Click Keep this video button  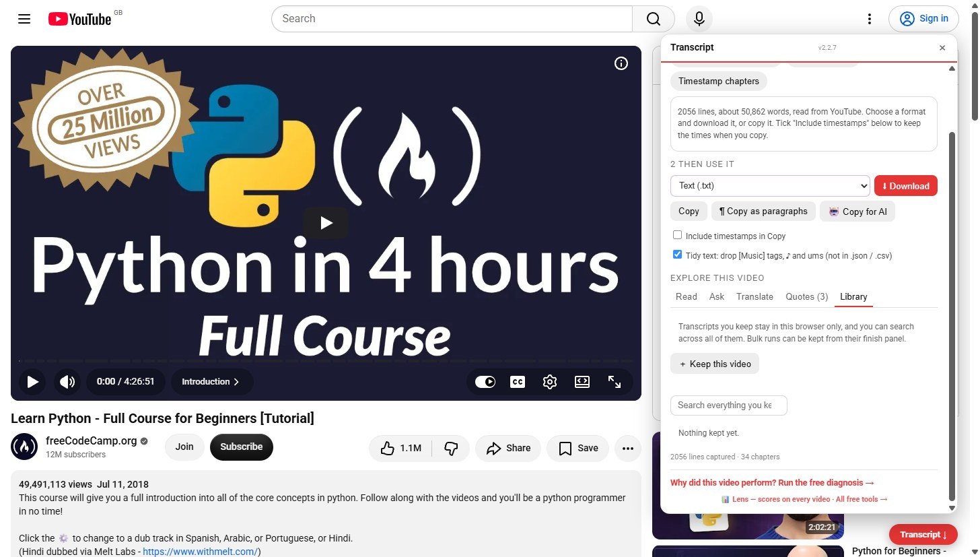tap(715, 364)
